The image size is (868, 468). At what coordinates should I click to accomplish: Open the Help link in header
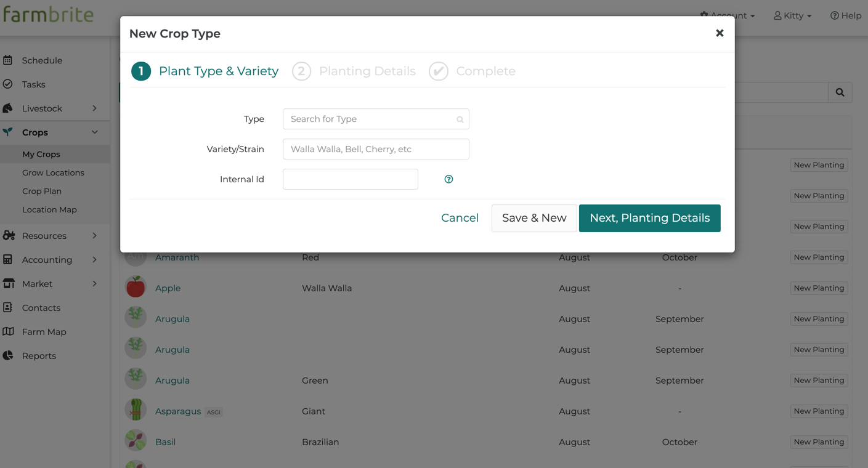click(846, 15)
